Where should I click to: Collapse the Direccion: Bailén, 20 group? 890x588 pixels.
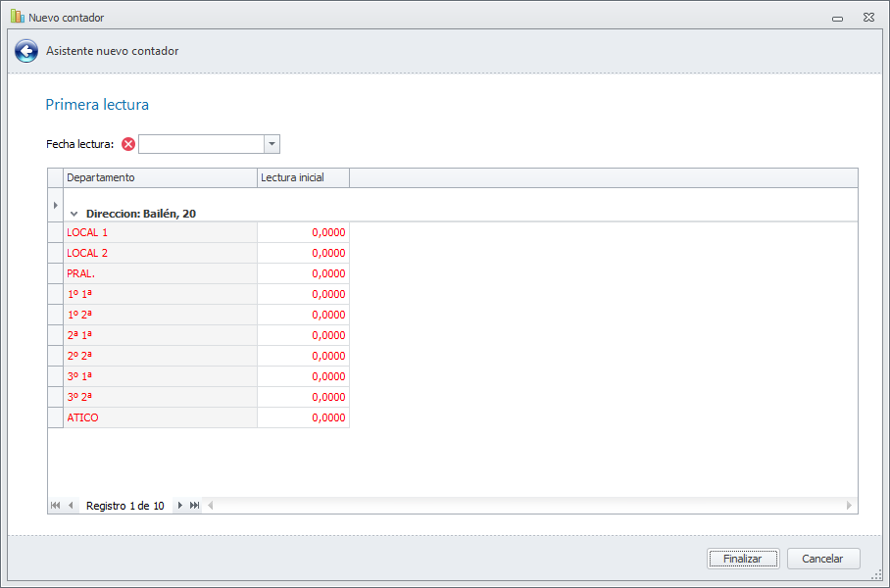point(74,214)
